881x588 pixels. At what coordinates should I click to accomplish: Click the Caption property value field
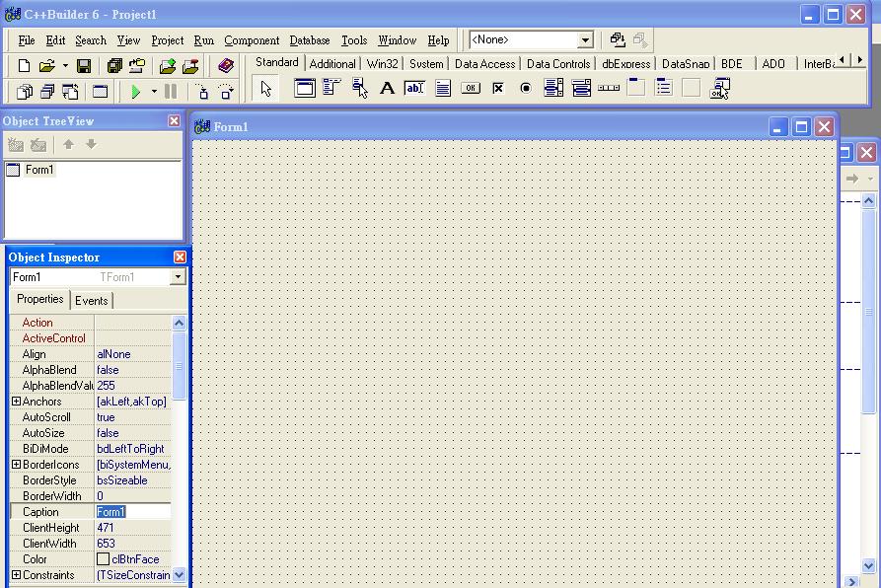[133, 512]
